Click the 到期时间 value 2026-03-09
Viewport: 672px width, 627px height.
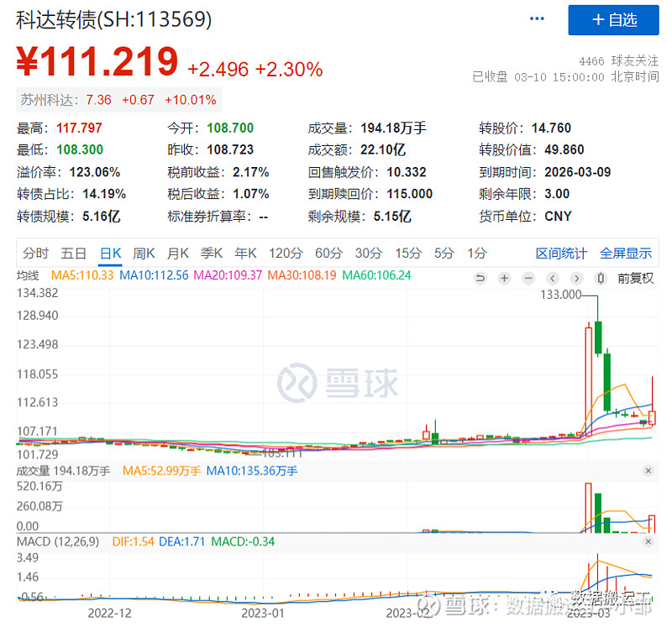coord(577,172)
